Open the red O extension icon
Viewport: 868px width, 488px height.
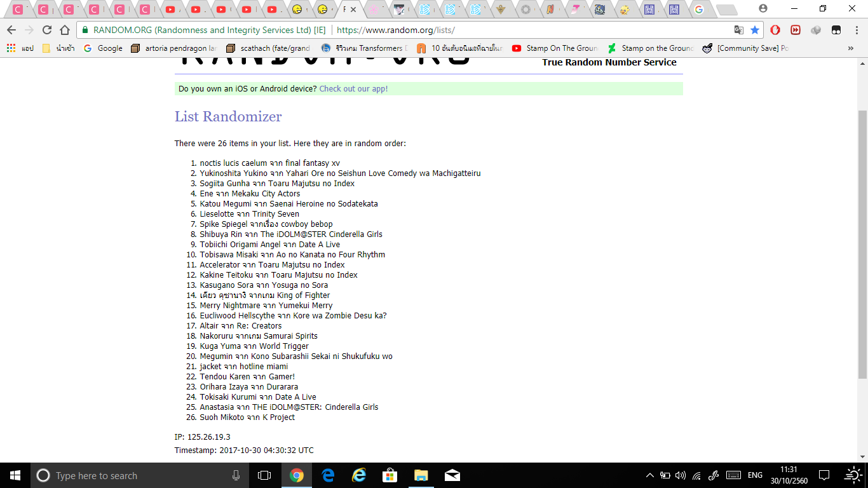pos(775,30)
